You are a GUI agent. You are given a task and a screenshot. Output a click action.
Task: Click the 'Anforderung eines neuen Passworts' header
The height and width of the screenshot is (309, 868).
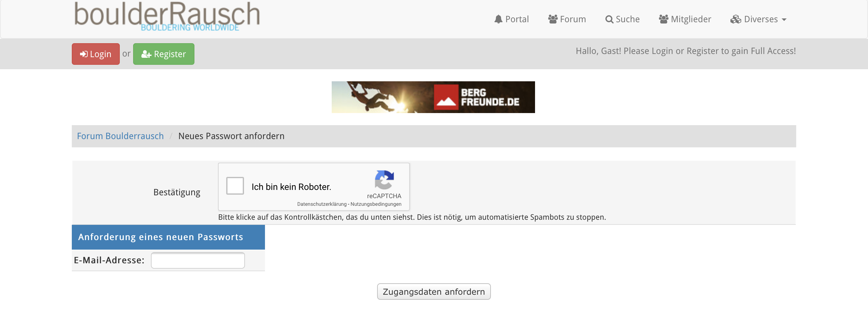pyautogui.click(x=168, y=237)
